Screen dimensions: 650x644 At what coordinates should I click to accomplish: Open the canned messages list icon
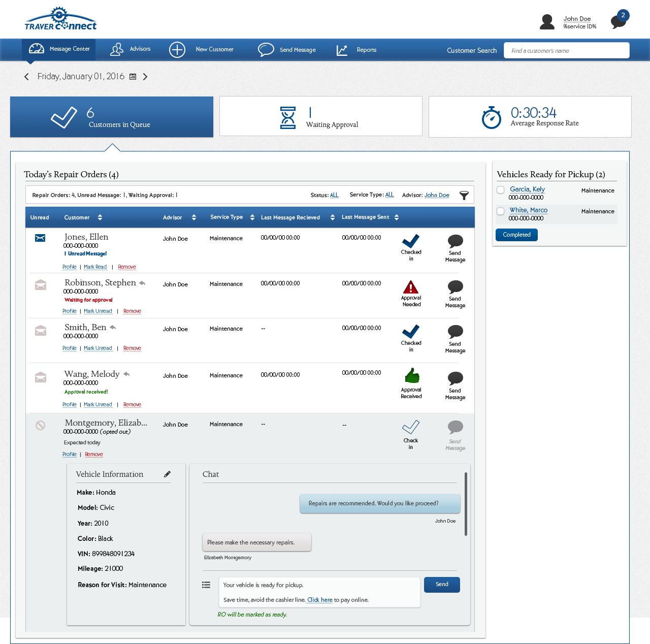click(x=206, y=585)
